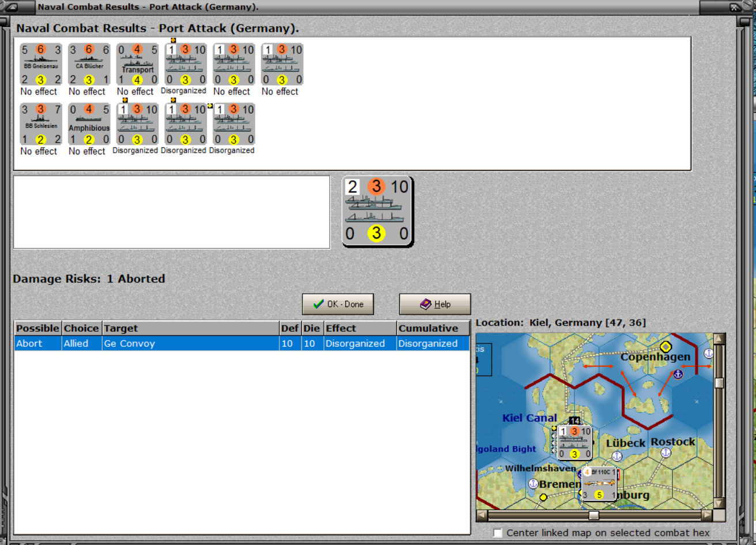Screen dimensions: 756x545
Task: Click the convoy counter at Kiel on map
Action: [x=574, y=442]
